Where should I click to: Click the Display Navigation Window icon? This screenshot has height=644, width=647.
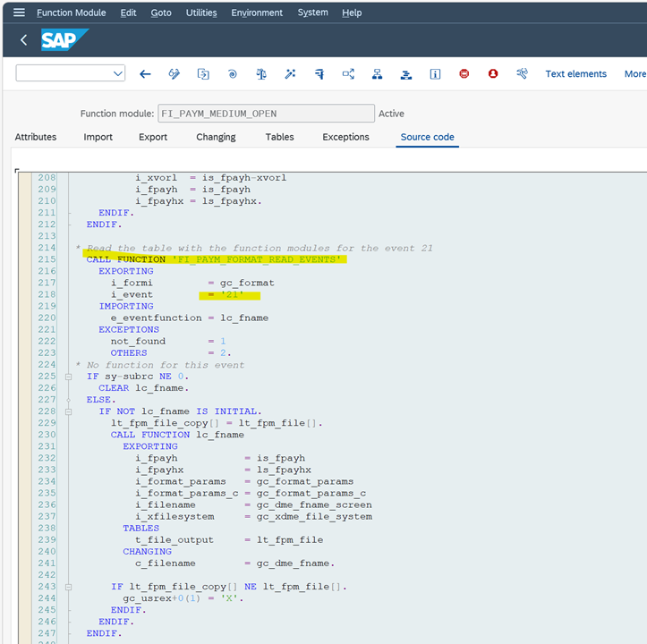click(x=406, y=74)
